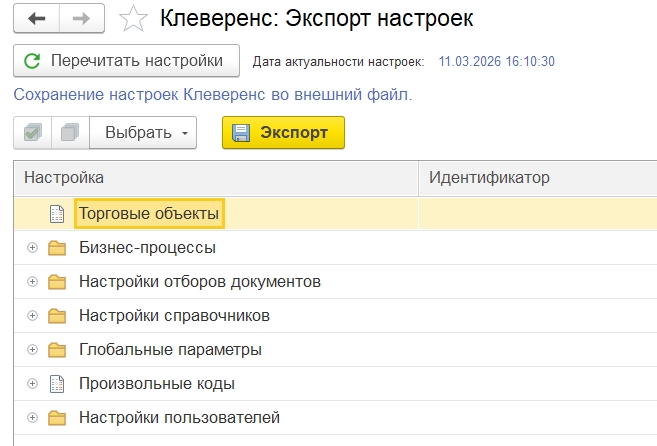This screenshot has width=657, height=446.
Task: Go back with the left arrow button
Action: (x=36, y=18)
